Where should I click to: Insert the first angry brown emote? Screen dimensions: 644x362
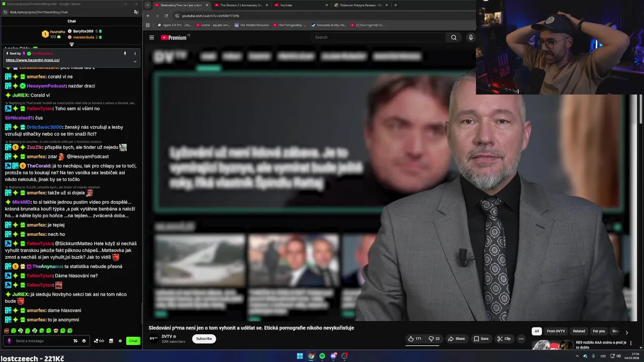(7, 331)
